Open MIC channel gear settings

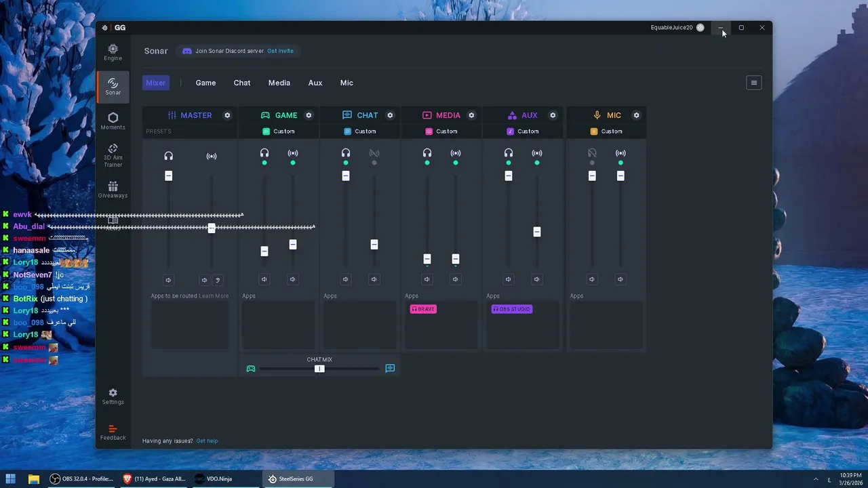(x=636, y=115)
